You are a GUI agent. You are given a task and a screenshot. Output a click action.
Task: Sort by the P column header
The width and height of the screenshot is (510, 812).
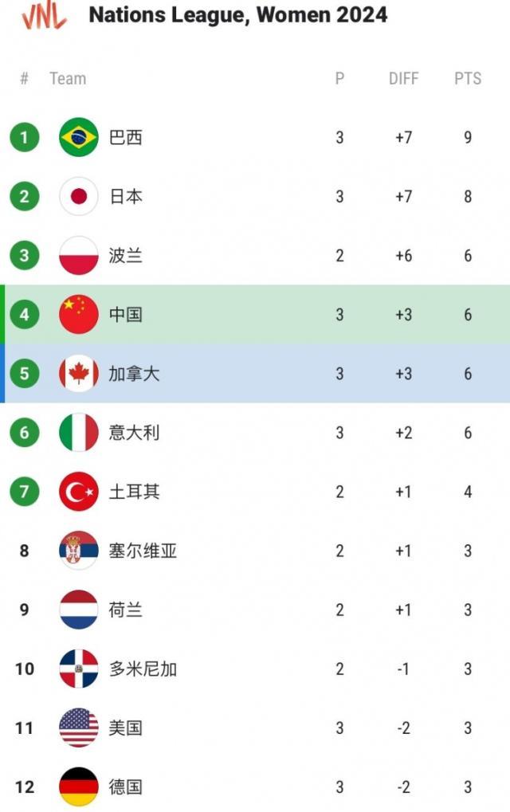tap(339, 78)
